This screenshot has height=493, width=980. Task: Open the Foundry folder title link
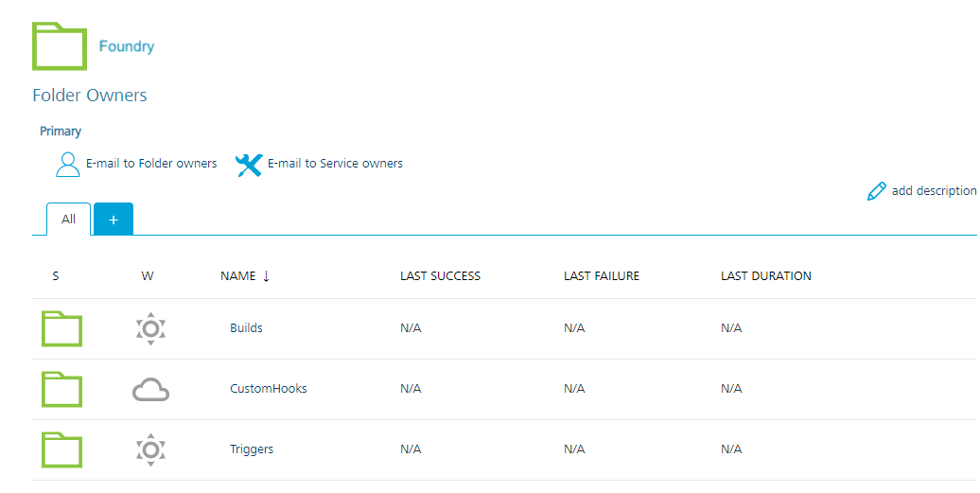point(127,46)
